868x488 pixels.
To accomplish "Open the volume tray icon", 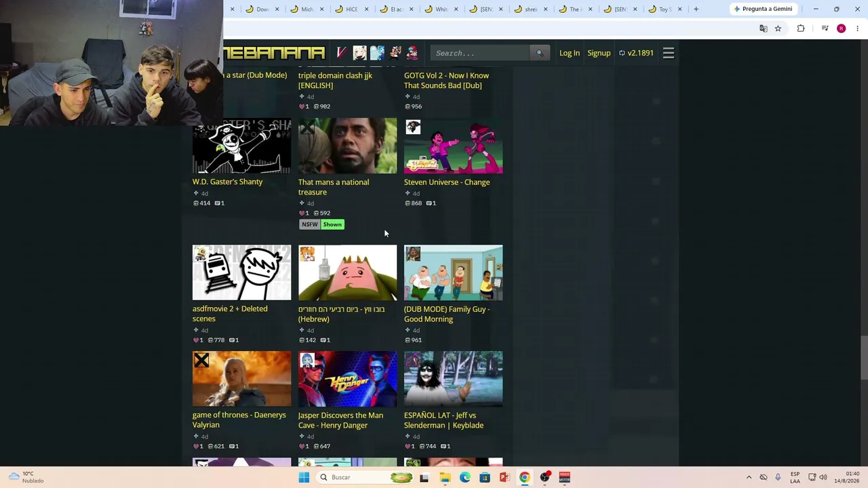I will pyautogui.click(x=823, y=477).
